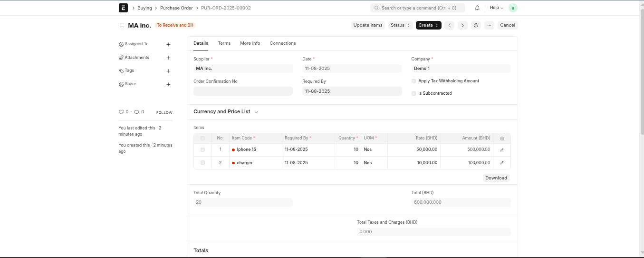Toggle the sidebar hamburger icon
644x258 pixels.
(x=122, y=25)
